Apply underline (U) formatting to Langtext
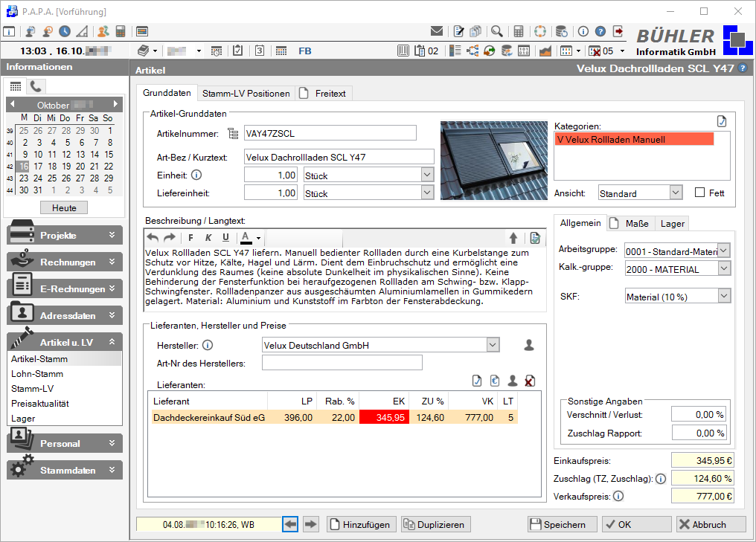This screenshot has width=756, height=542. click(x=225, y=237)
